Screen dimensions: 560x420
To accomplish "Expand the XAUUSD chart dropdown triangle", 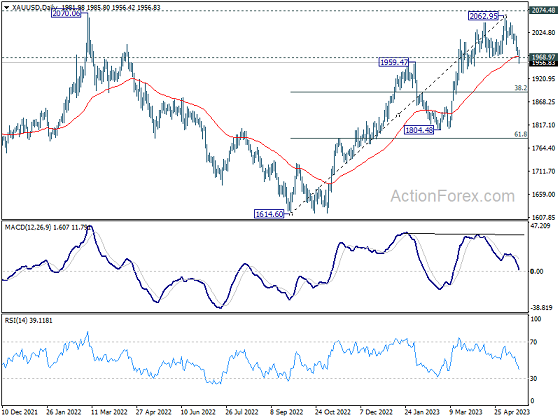I will tap(6, 6).
